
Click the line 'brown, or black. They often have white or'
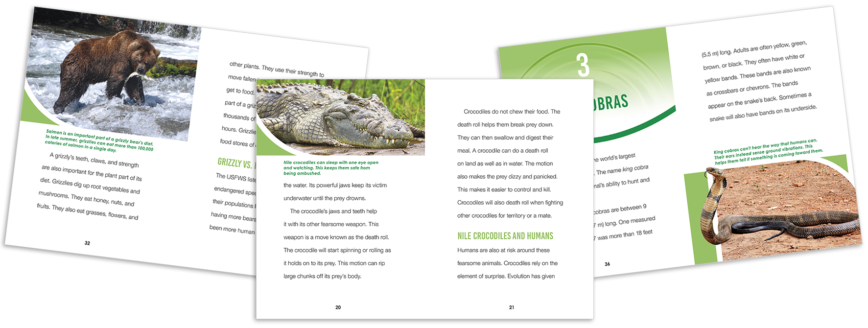[x=754, y=62]
